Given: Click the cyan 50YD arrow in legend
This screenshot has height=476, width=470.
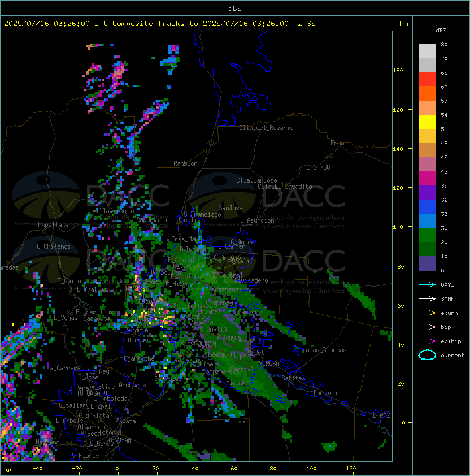Looking at the screenshot, I should click(427, 284).
